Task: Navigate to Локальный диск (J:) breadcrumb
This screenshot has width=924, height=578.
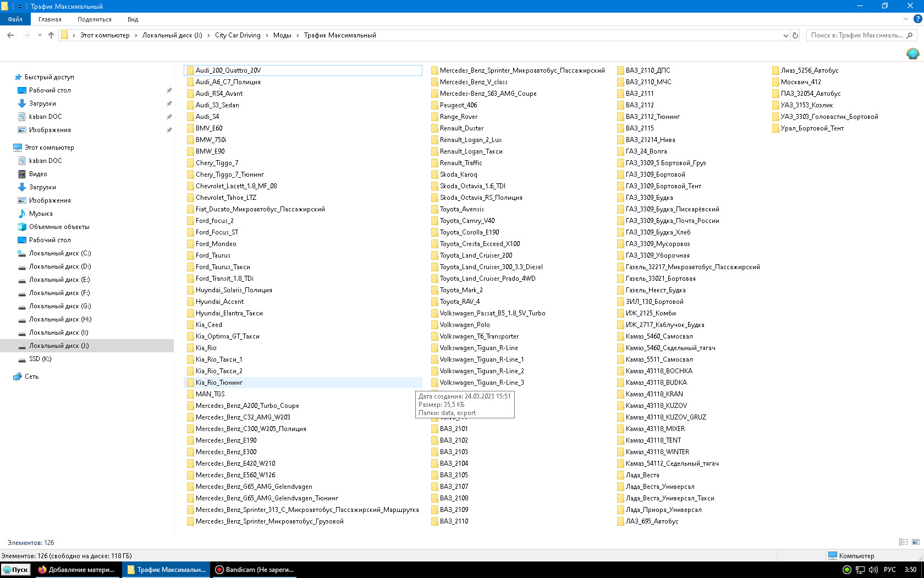Action: click(172, 35)
